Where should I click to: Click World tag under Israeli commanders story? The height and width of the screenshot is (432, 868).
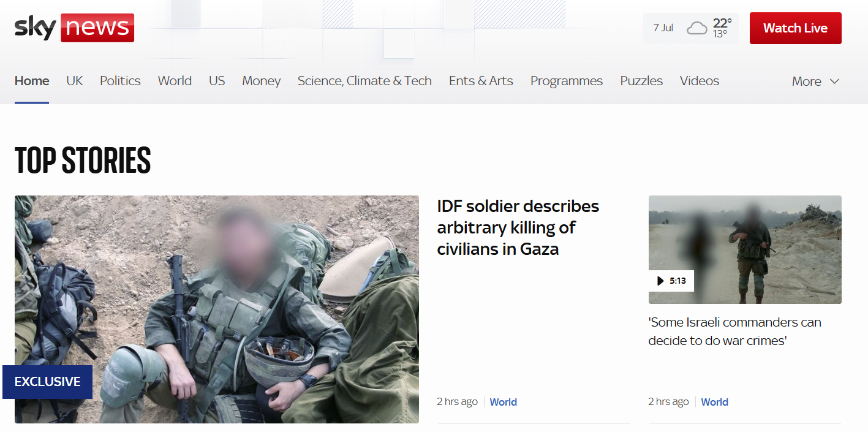(x=714, y=402)
